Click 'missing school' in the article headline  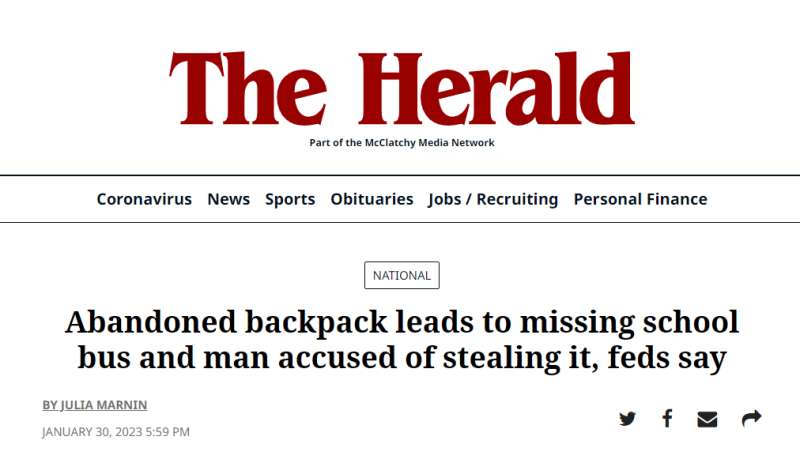click(x=629, y=322)
